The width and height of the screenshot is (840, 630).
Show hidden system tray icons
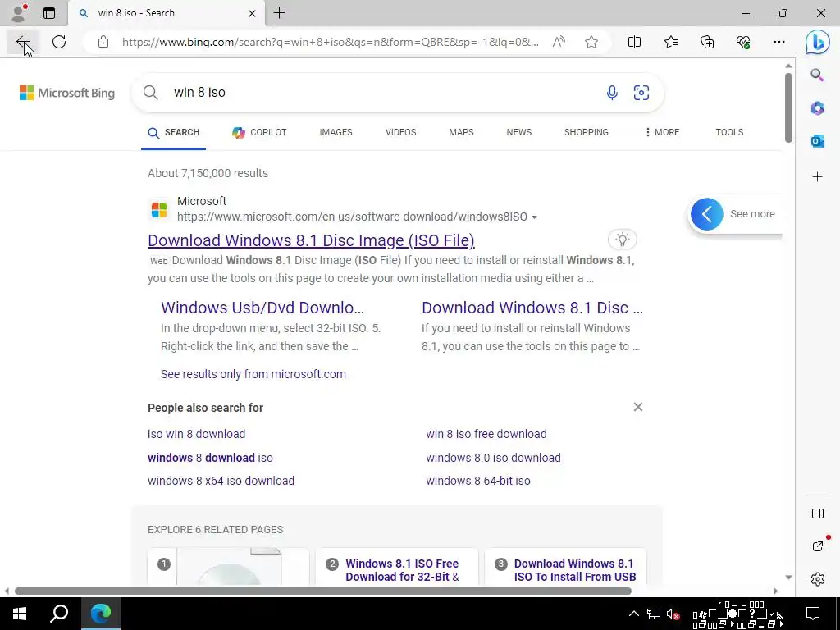coord(634,614)
